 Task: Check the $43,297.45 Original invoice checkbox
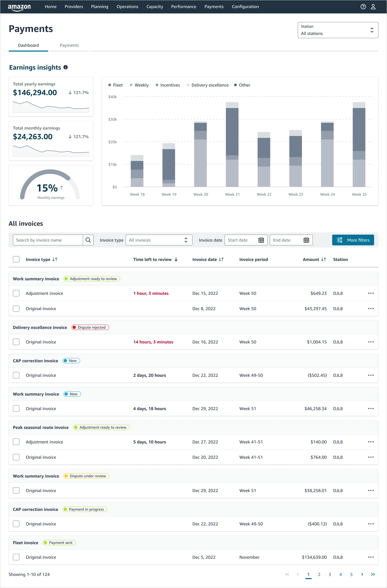click(16, 309)
